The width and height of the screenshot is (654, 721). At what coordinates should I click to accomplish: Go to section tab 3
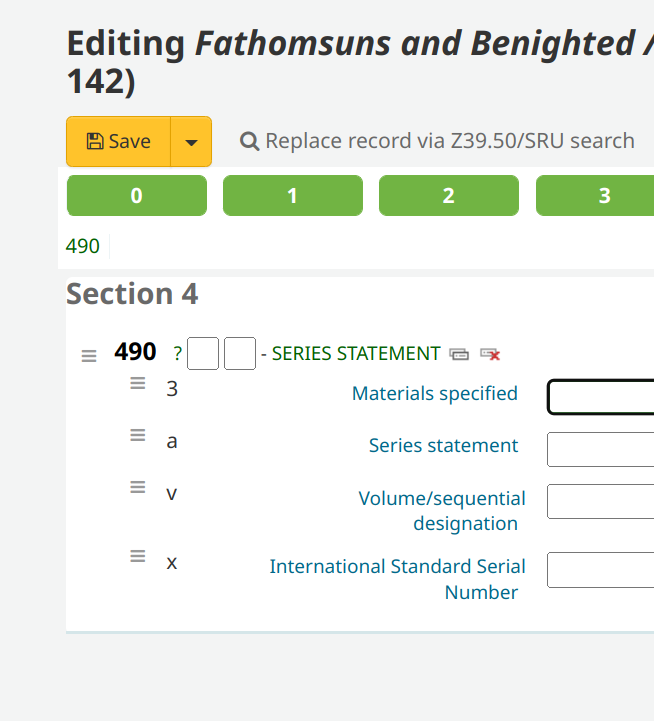click(x=603, y=196)
